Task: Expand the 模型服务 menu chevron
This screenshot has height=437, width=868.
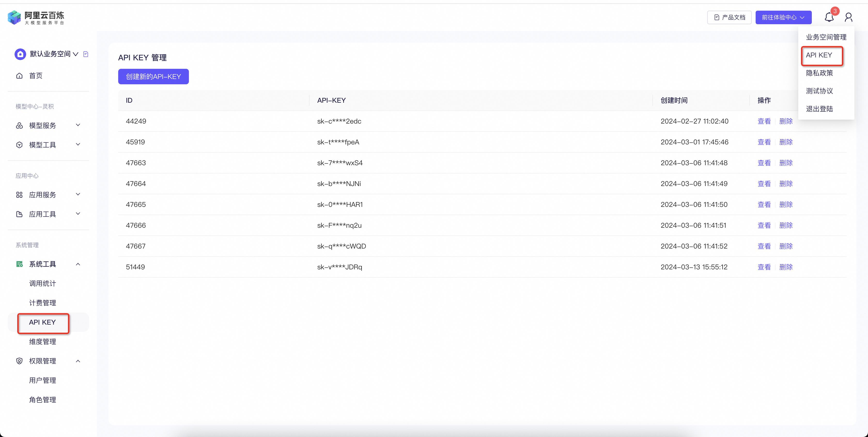Action: tap(78, 125)
